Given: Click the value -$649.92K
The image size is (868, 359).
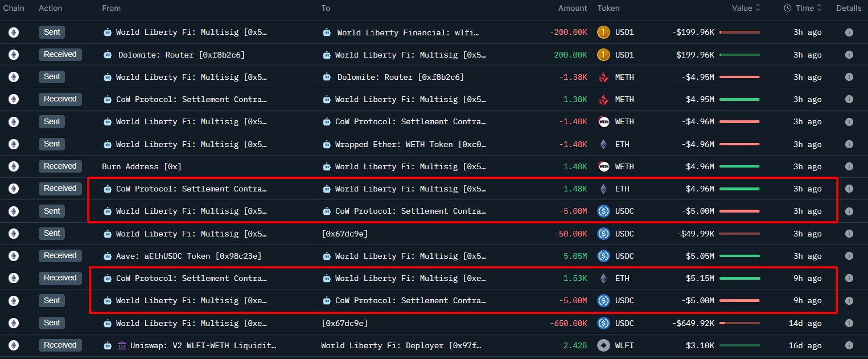Looking at the screenshot, I should [692, 323].
